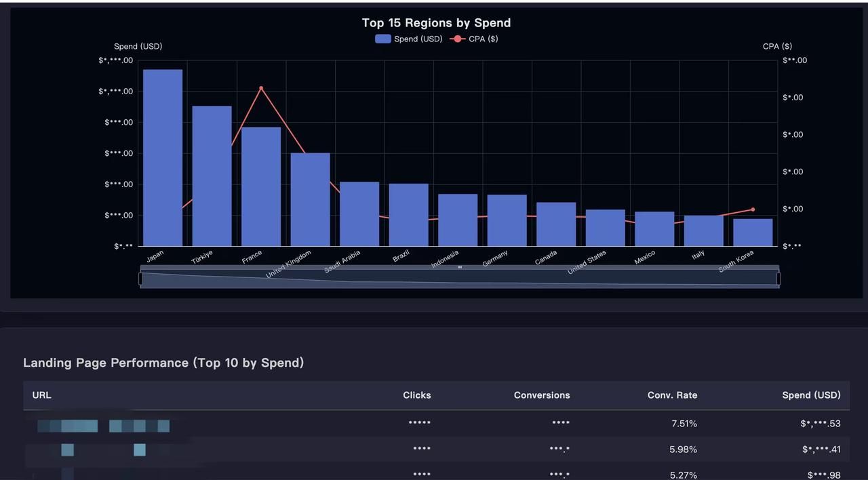The height and width of the screenshot is (480, 868).
Task: Click the Conversions column header
Action: pos(541,395)
